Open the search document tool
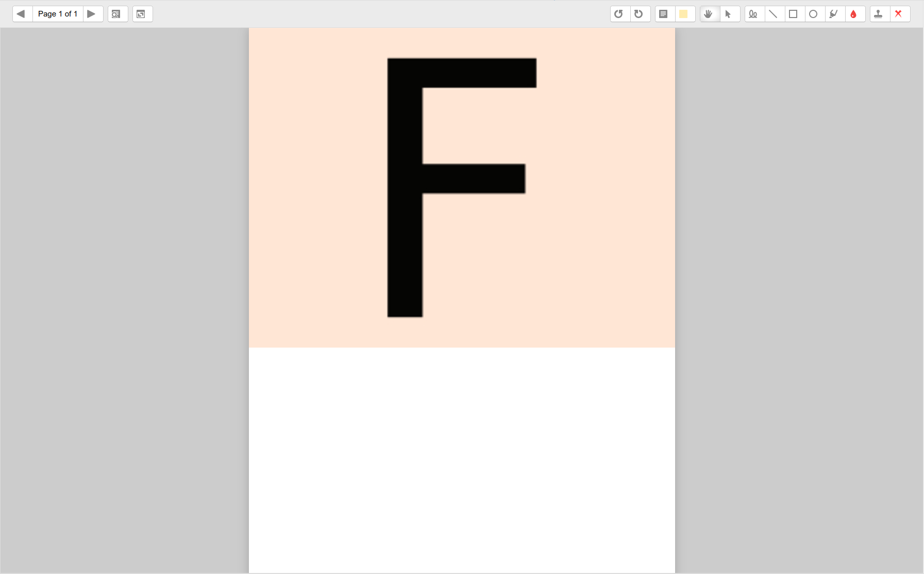924x574 pixels. pyautogui.click(x=117, y=14)
